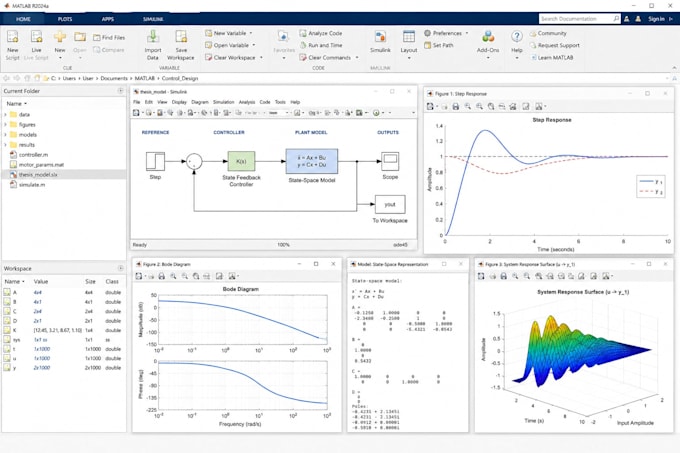
Task: Open the Simulink launcher icon
Action: [x=380, y=38]
